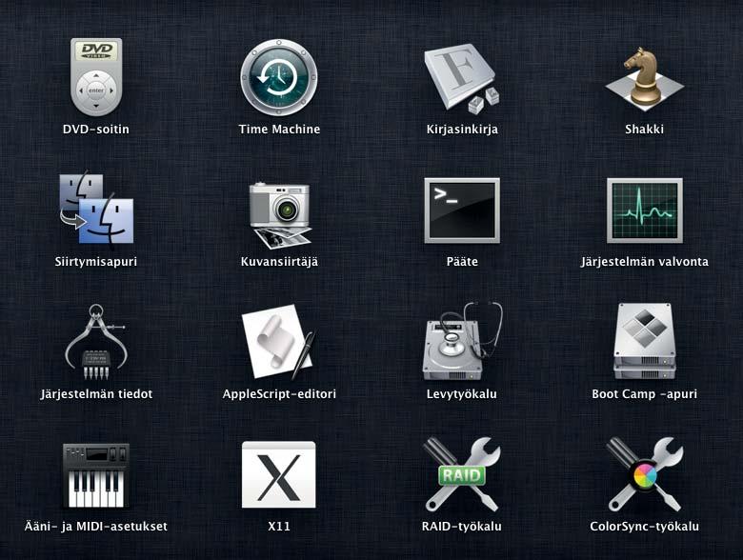Click the "Levytyökalu" label

(462, 394)
